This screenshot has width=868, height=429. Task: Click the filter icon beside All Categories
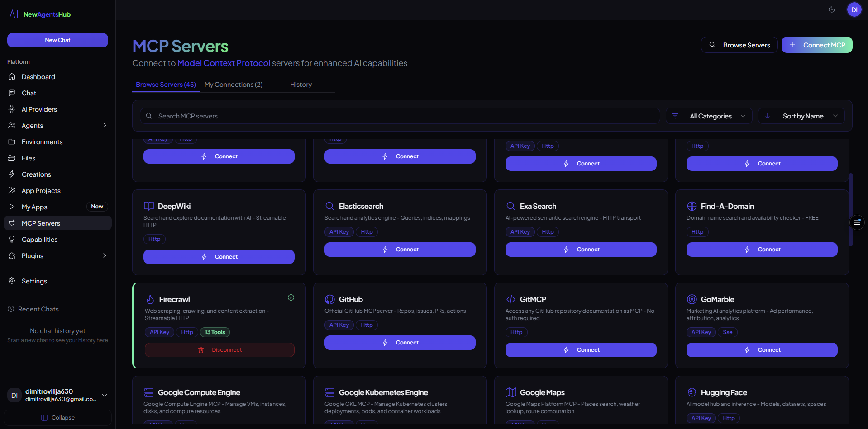[675, 116]
